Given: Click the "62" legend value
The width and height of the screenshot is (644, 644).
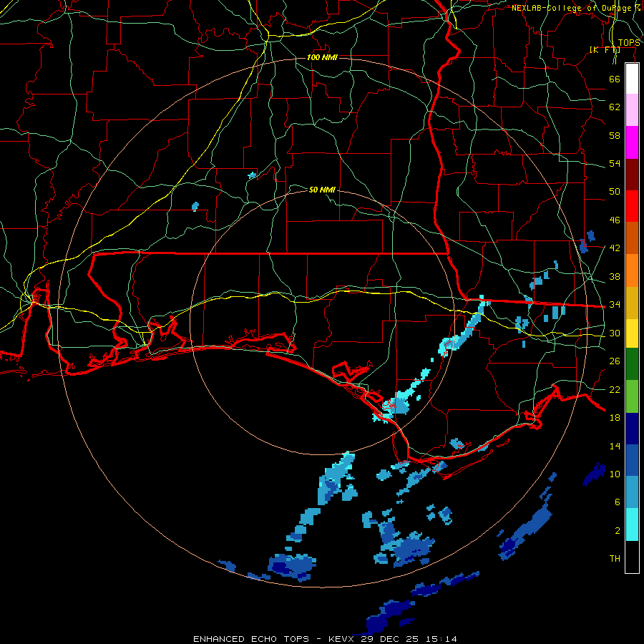Looking at the screenshot, I should [615, 107].
